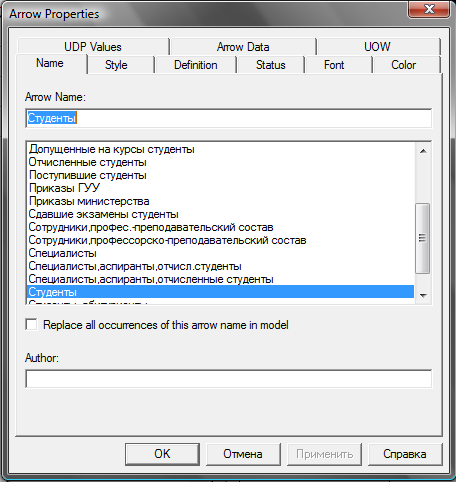
Task: Click the list scrollbar thumb
Action: tap(423, 238)
